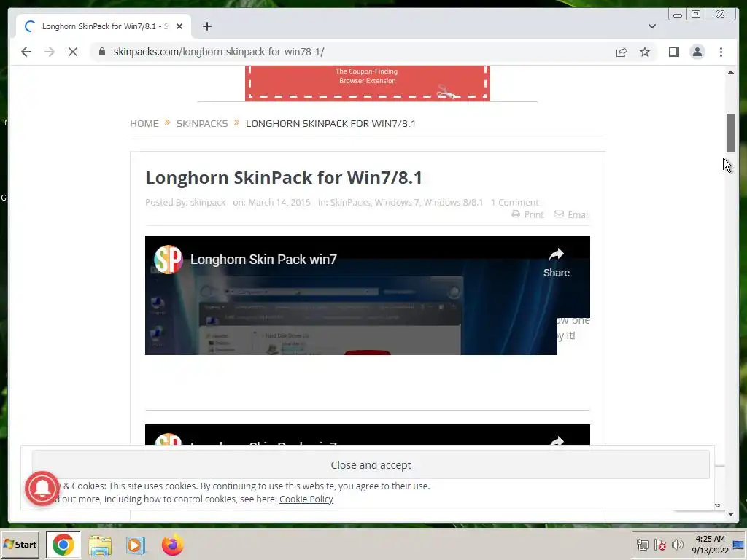Share this page from address bar
This screenshot has height=560, width=747.
(622, 52)
